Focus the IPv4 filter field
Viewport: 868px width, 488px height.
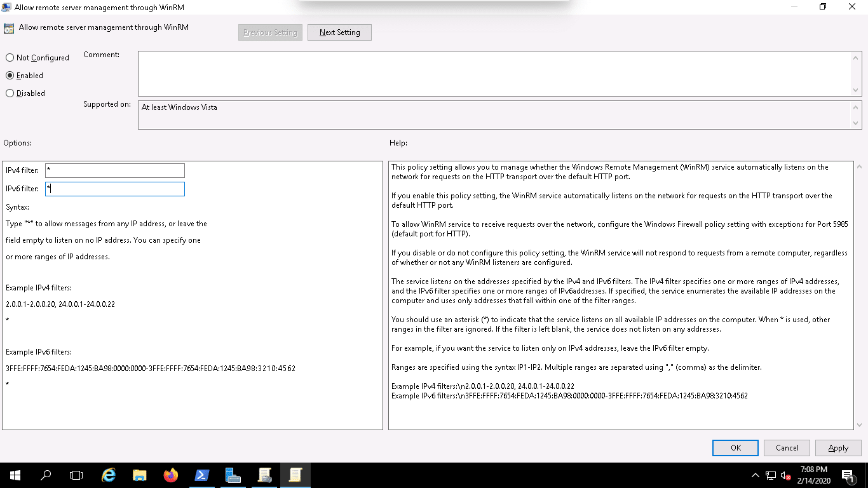[x=115, y=170]
